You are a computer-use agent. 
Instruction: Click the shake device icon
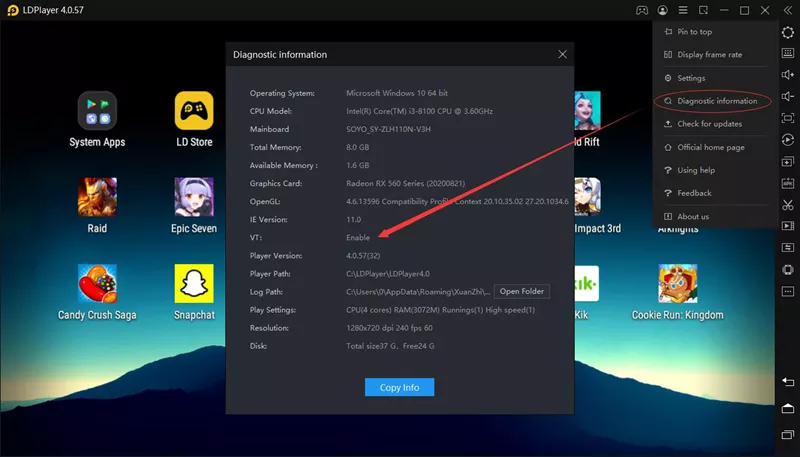788,269
